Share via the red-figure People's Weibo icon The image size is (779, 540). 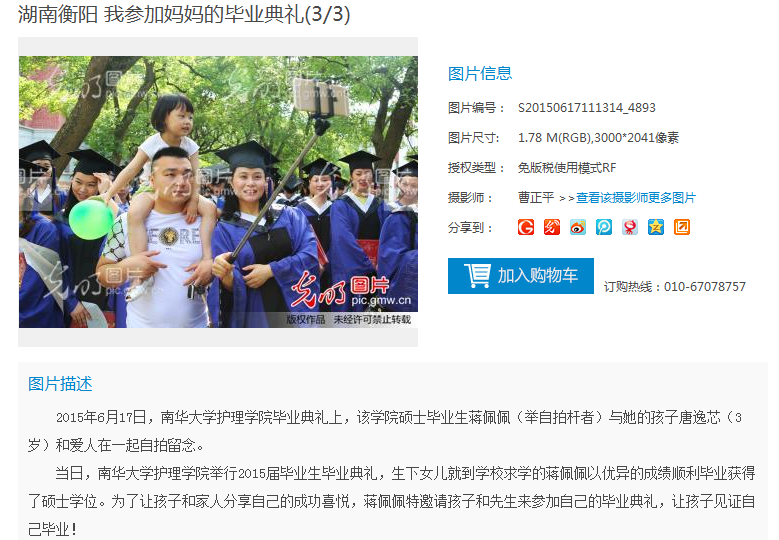(x=630, y=227)
